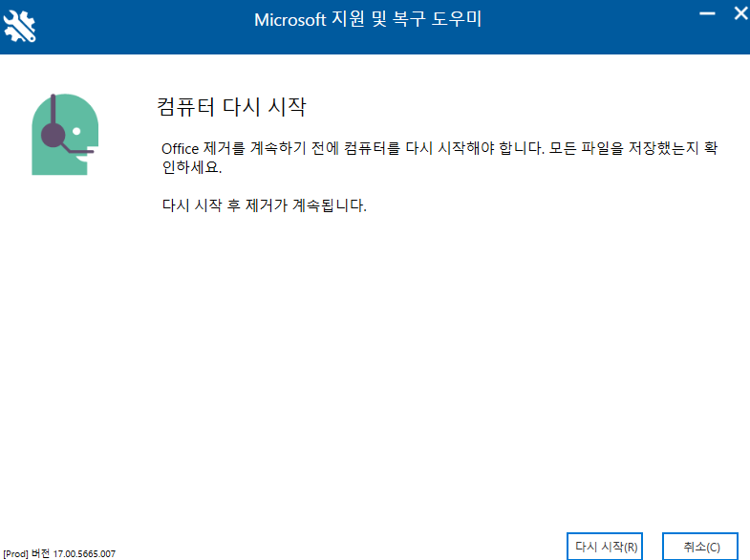Click the Office 제거를 계속하기 전에 paragraph
Screen dimensions: 750x560
pos(439,158)
